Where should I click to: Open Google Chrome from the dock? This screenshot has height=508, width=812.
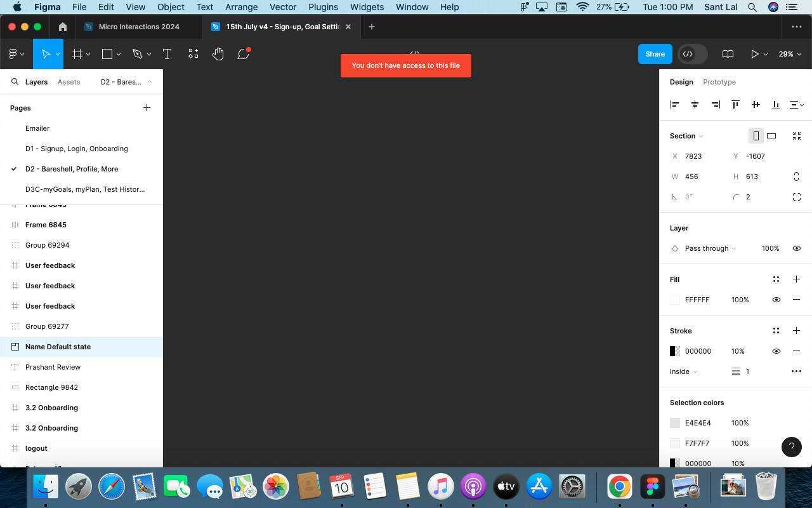point(619,487)
